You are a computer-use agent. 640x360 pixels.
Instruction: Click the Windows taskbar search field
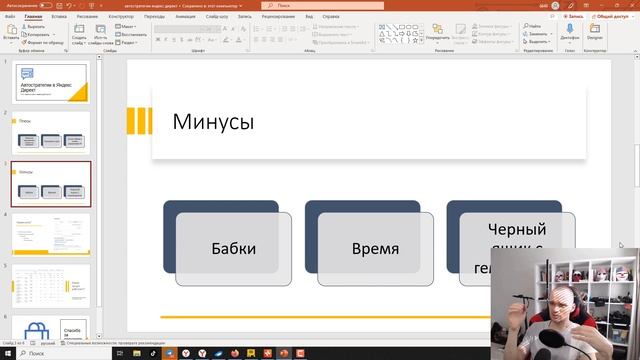coord(64,353)
